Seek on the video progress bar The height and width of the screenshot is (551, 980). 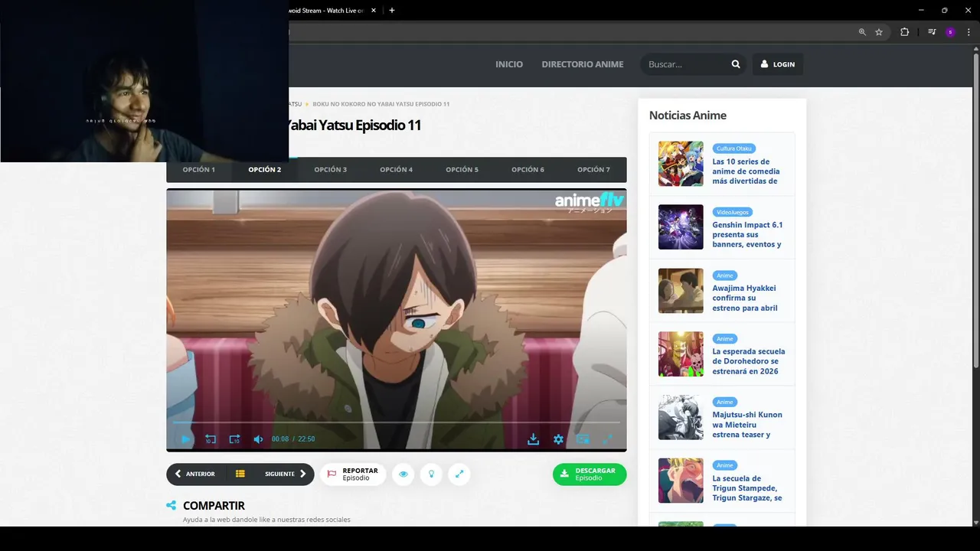tap(397, 422)
